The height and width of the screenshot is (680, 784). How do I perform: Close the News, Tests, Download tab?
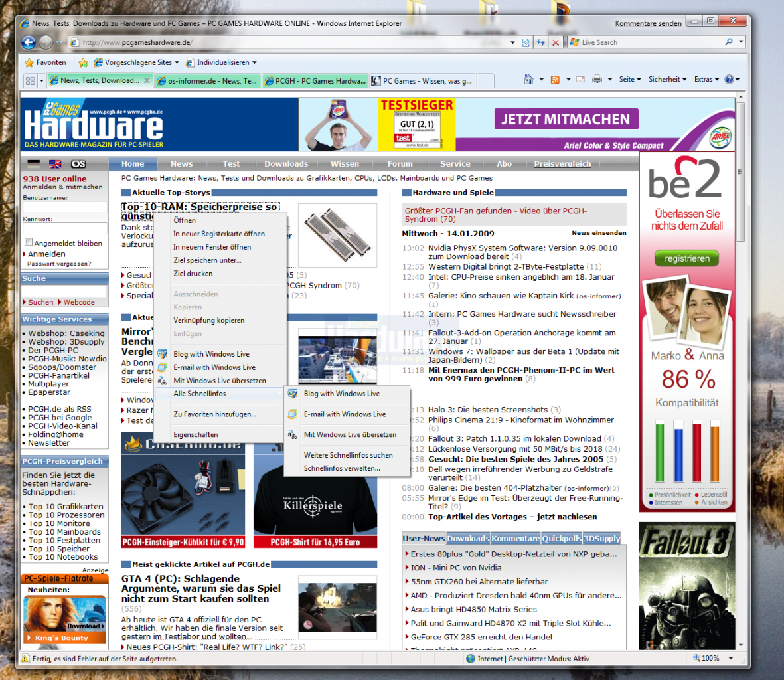coord(147,80)
